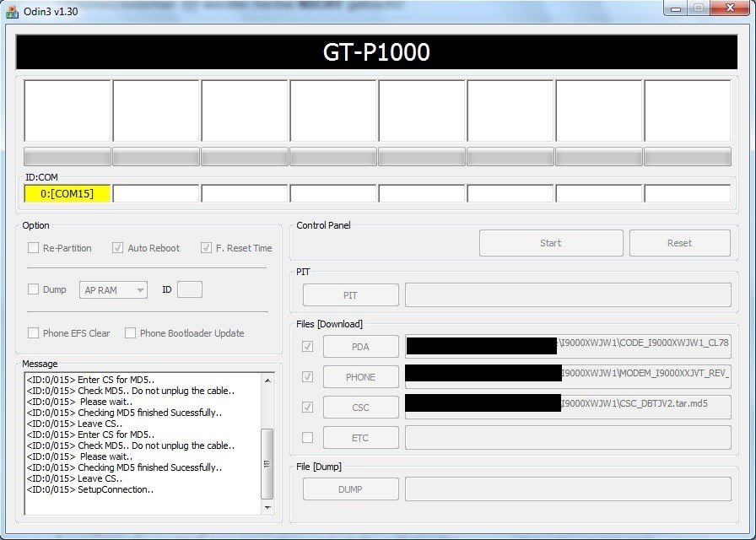Click the ETC file button
Screen dimensions: 756x540
(x=360, y=437)
